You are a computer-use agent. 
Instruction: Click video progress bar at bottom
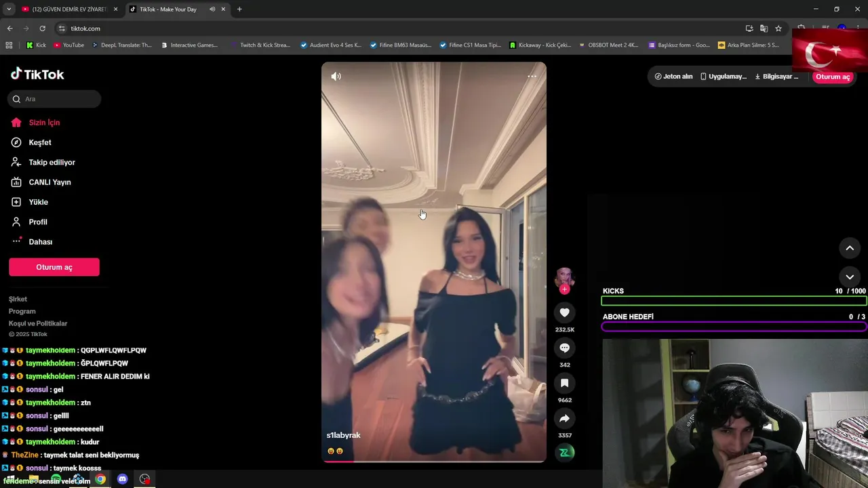click(434, 462)
